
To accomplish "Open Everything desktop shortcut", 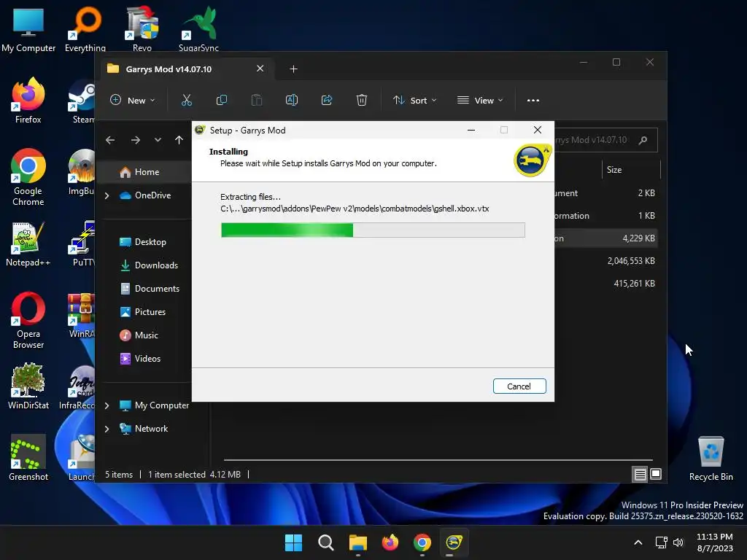I will click(x=85, y=29).
